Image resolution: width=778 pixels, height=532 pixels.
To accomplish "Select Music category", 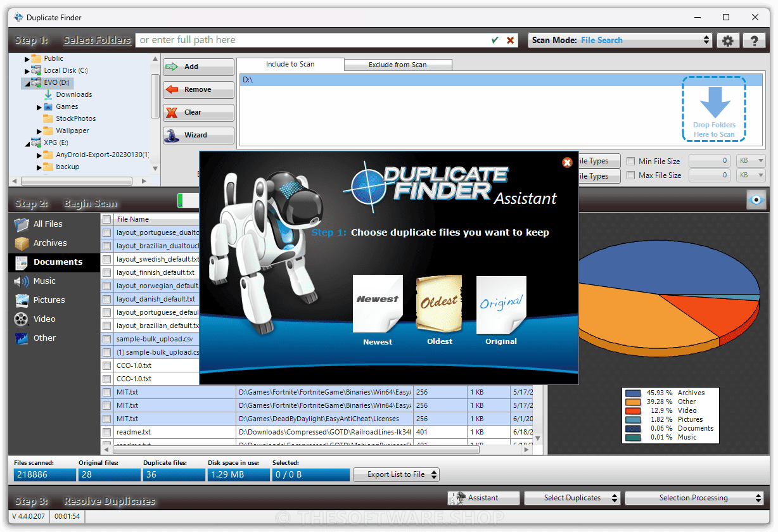I will (x=54, y=281).
